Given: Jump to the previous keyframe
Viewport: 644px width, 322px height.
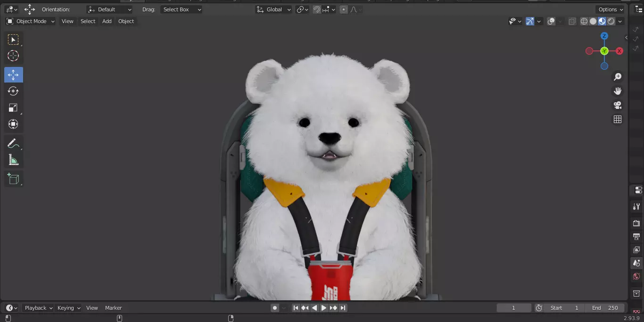Looking at the screenshot, I should [305, 308].
